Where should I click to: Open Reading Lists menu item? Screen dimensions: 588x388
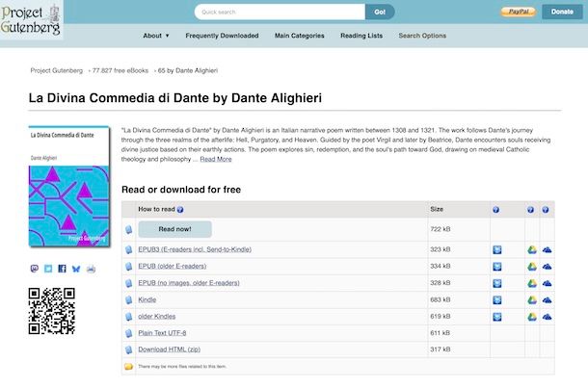pyautogui.click(x=361, y=36)
